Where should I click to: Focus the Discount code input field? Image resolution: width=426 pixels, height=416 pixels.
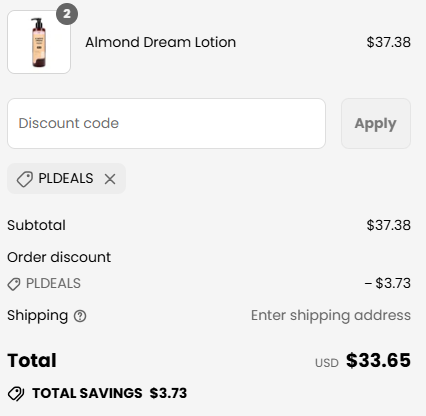pyautogui.click(x=166, y=123)
